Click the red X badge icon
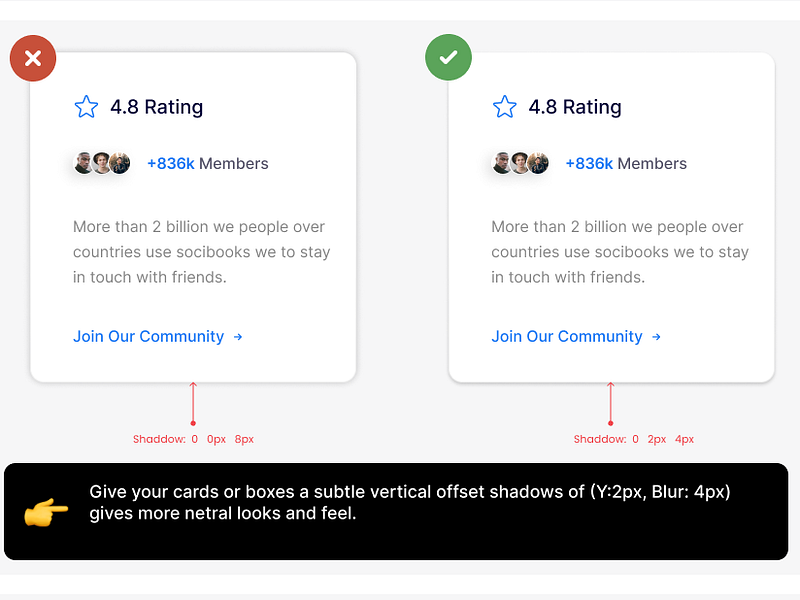 point(33,58)
